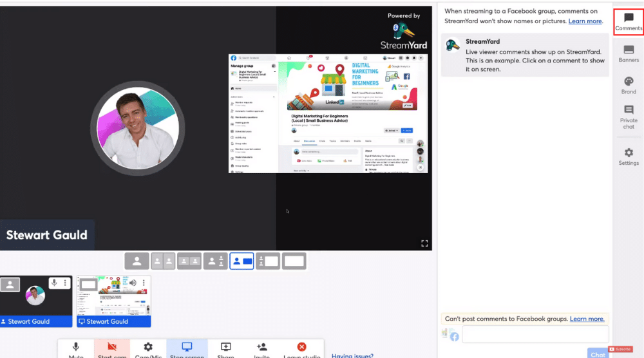Click Learn more about posting to groups
Viewport: 644px width, 358px height.
pyautogui.click(x=587, y=319)
